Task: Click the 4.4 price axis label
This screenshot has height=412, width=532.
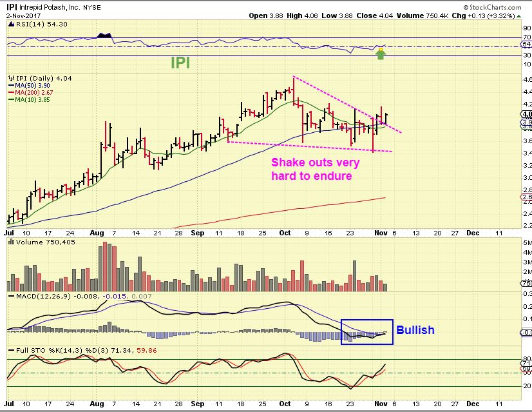Action: point(527,92)
